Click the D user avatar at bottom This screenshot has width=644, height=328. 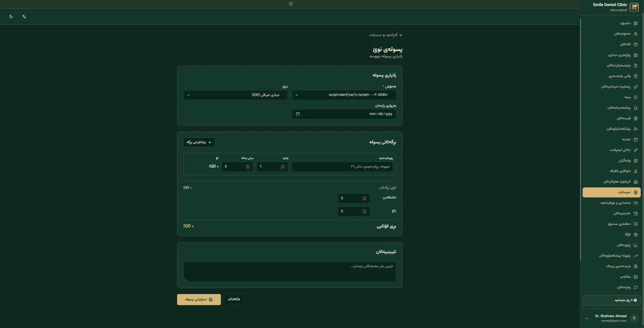(x=634, y=318)
